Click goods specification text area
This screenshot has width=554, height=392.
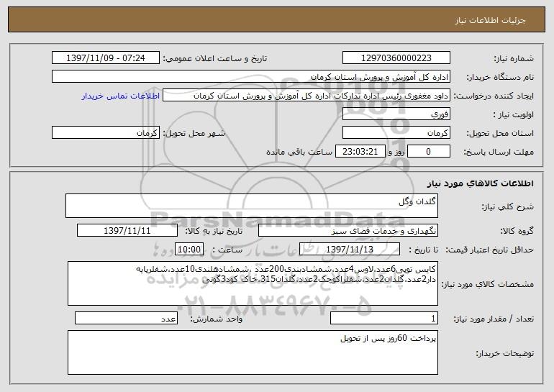pyautogui.click(x=253, y=283)
